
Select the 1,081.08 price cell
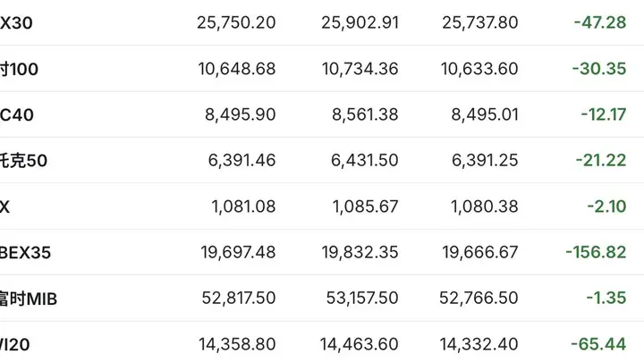click(243, 206)
